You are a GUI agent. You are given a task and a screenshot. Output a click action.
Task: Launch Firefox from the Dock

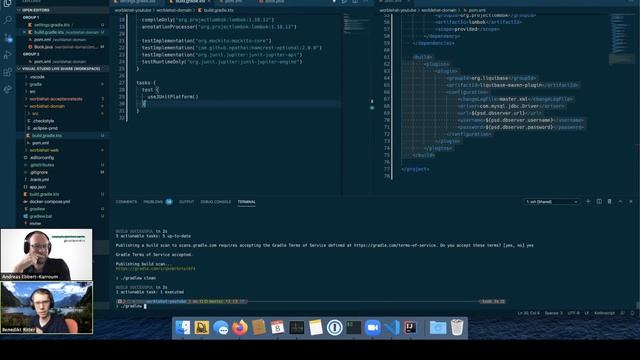click(240, 328)
